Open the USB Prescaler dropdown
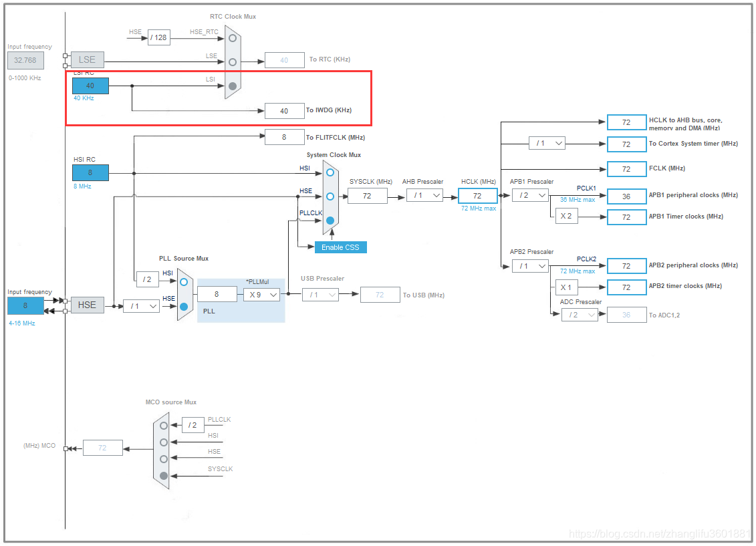Viewport: 756px width, 546px height. click(x=321, y=295)
